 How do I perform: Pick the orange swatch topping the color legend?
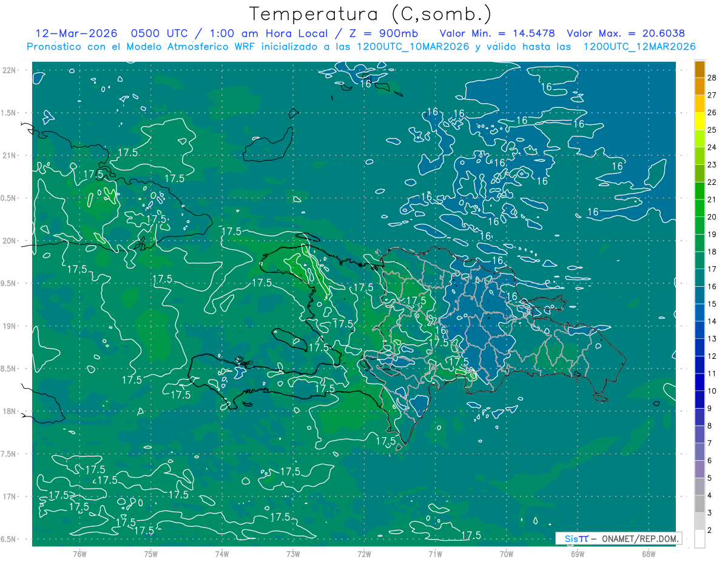[699, 70]
